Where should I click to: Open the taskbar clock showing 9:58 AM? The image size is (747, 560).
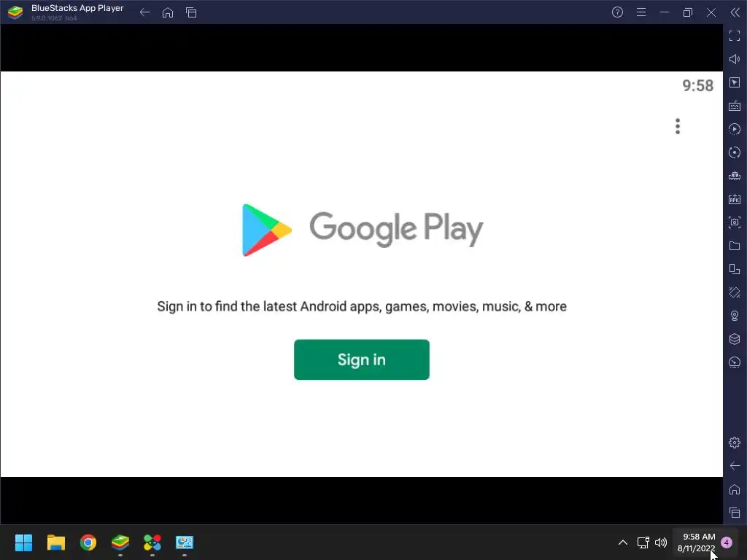point(696,542)
